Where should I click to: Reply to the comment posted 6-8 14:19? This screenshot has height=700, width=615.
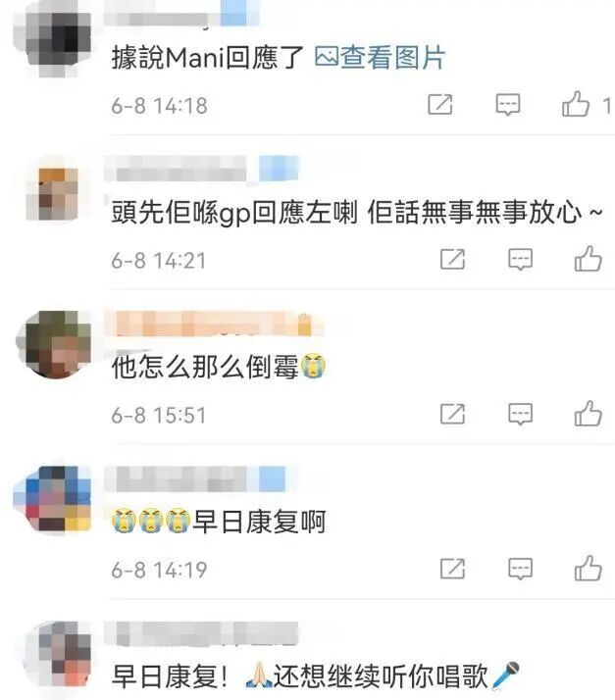[521, 569]
